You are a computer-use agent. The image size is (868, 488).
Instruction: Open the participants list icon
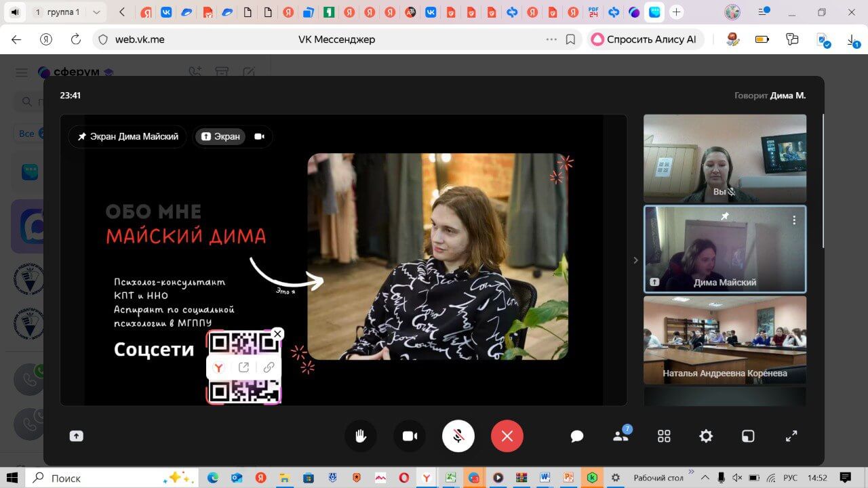[x=620, y=436]
